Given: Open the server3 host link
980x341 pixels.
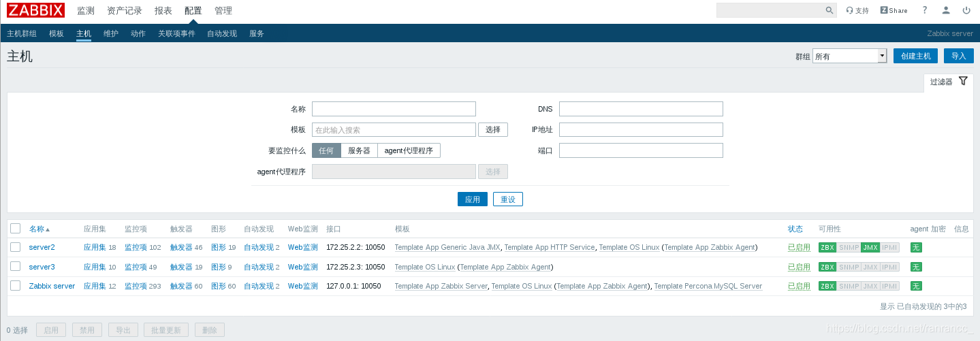Looking at the screenshot, I should 42,267.
